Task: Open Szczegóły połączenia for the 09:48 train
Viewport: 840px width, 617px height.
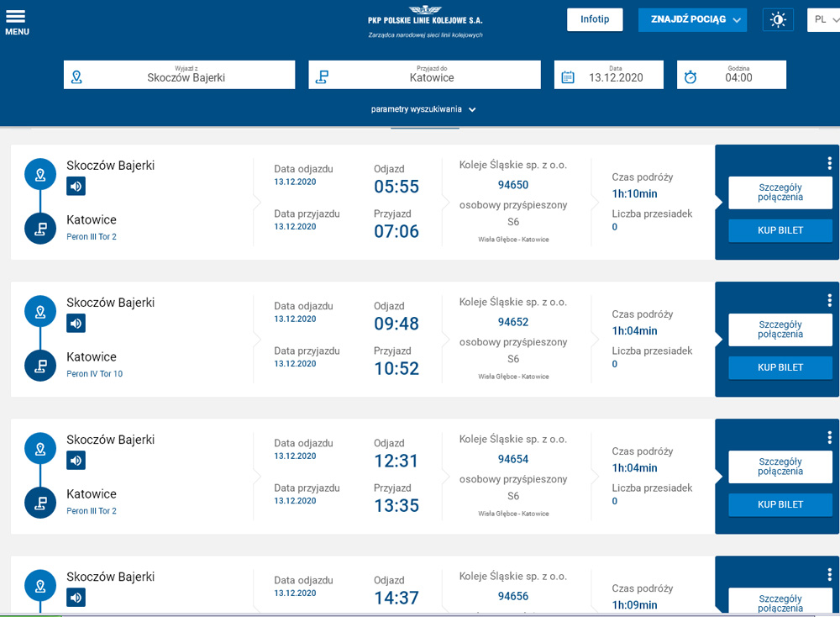Action: [x=780, y=330]
